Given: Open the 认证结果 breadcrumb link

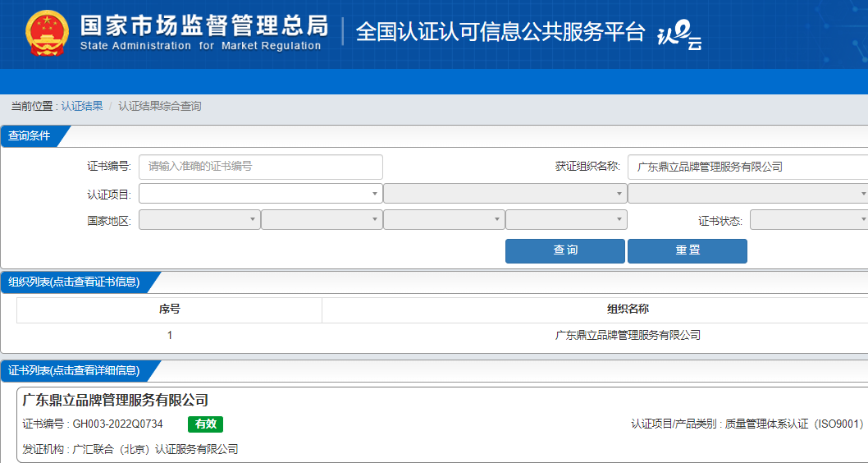Looking at the screenshot, I should coord(82,106).
